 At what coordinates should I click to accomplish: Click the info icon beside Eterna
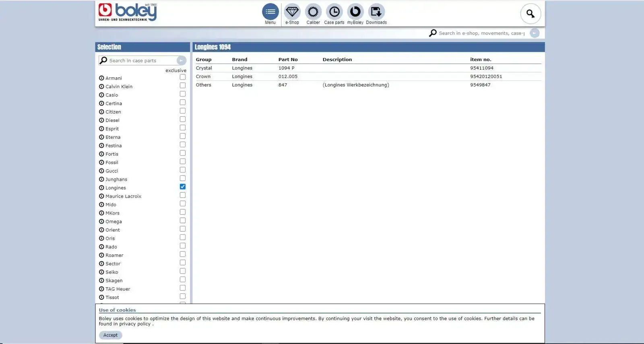tap(101, 137)
